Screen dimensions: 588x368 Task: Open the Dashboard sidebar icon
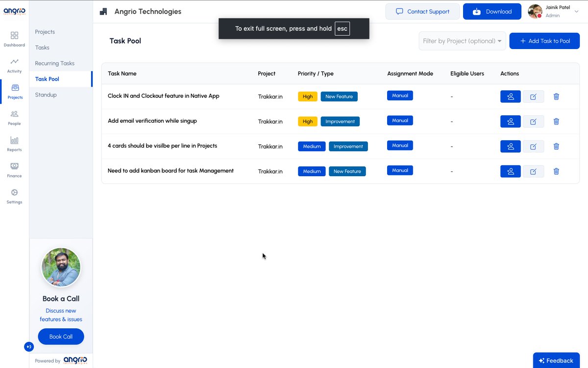[x=14, y=36]
